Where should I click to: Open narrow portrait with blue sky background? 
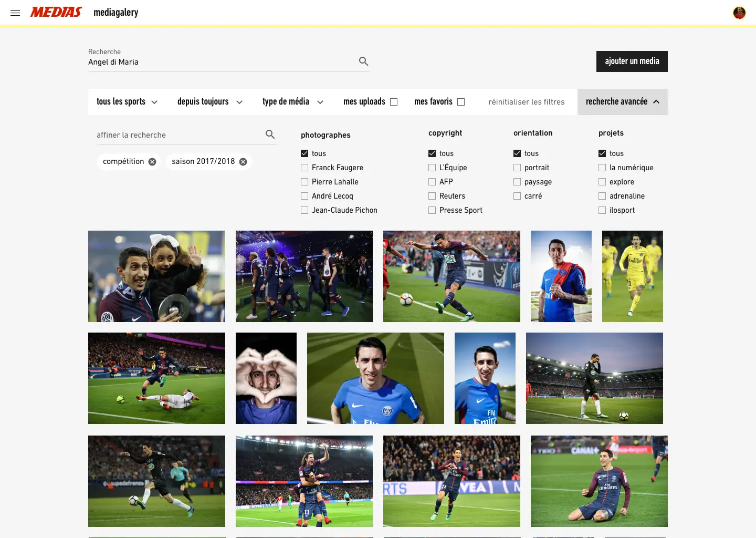[485, 378]
